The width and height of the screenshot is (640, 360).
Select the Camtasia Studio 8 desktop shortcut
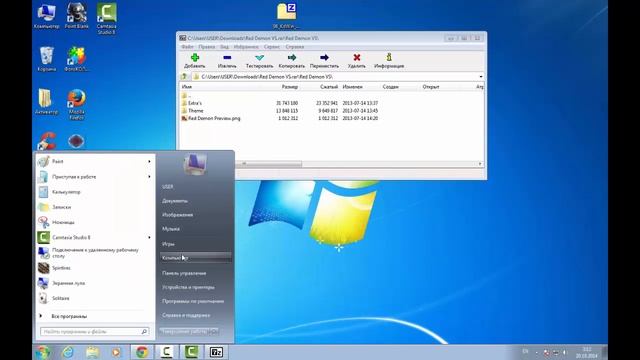point(107,18)
